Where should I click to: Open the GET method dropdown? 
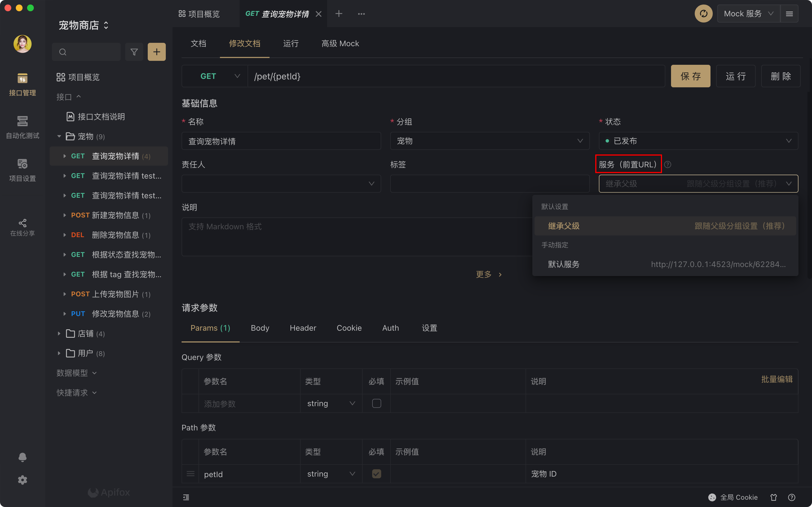(x=215, y=76)
